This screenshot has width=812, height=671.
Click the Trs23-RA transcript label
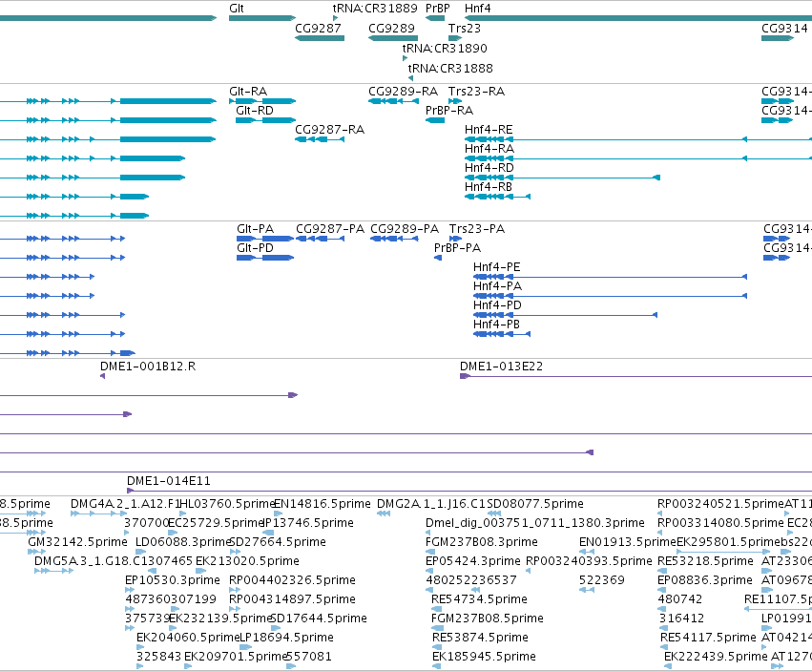click(476, 92)
